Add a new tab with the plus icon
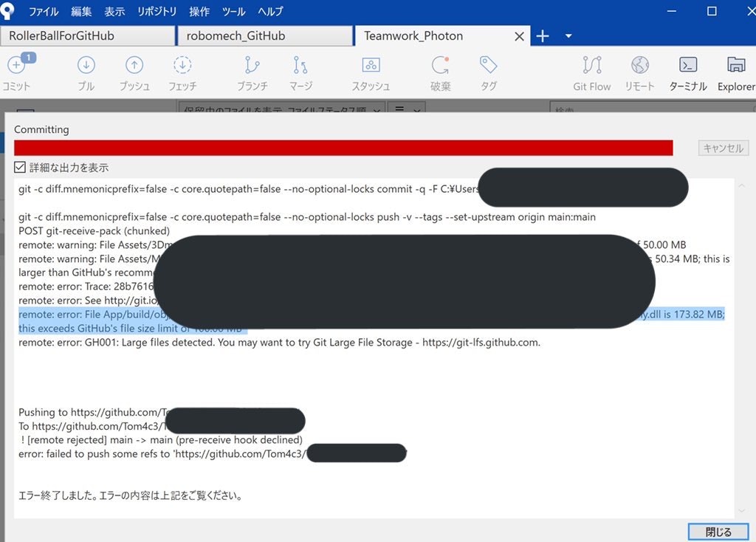The image size is (756, 542). pos(543,36)
